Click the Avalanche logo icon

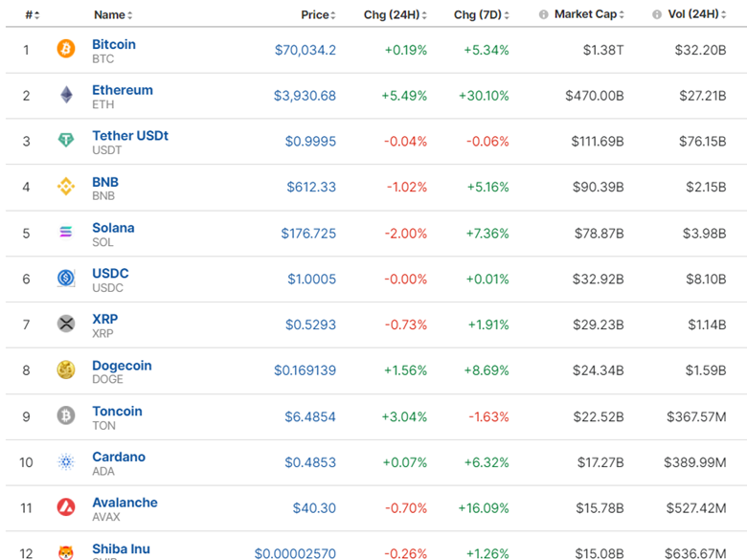tap(66, 507)
